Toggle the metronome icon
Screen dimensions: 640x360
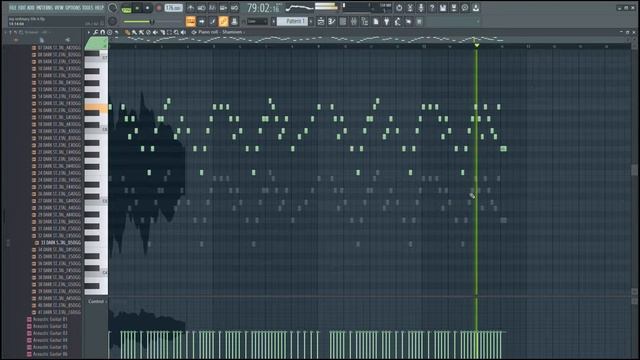point(191,8)
